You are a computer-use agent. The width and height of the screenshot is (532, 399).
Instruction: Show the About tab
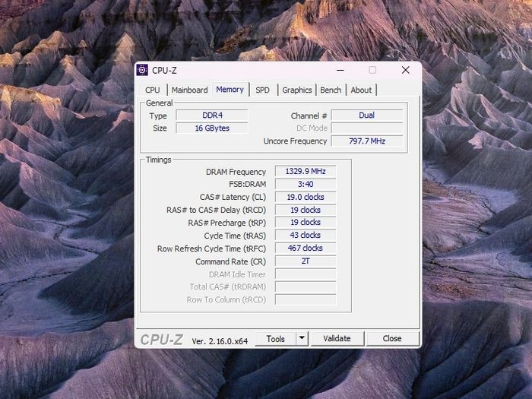[361, 90]
